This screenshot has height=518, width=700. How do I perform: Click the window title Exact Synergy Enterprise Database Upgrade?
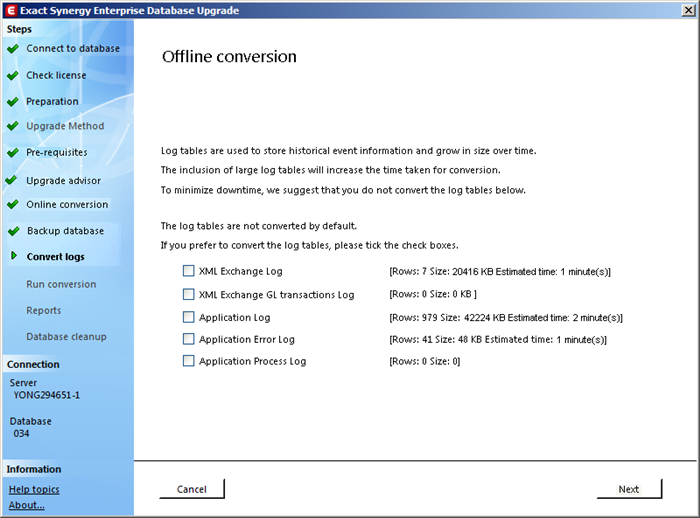tap(130, 10)
